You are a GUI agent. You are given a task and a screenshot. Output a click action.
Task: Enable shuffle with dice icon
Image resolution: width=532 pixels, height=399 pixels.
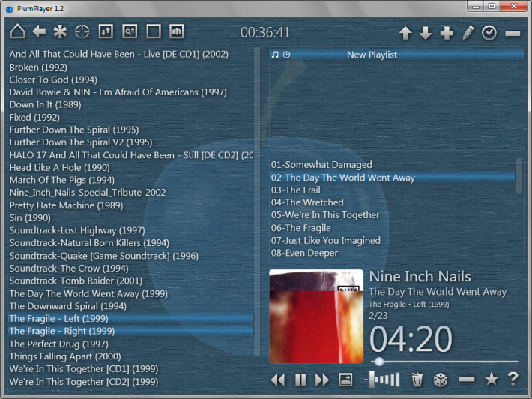[441, 379]
